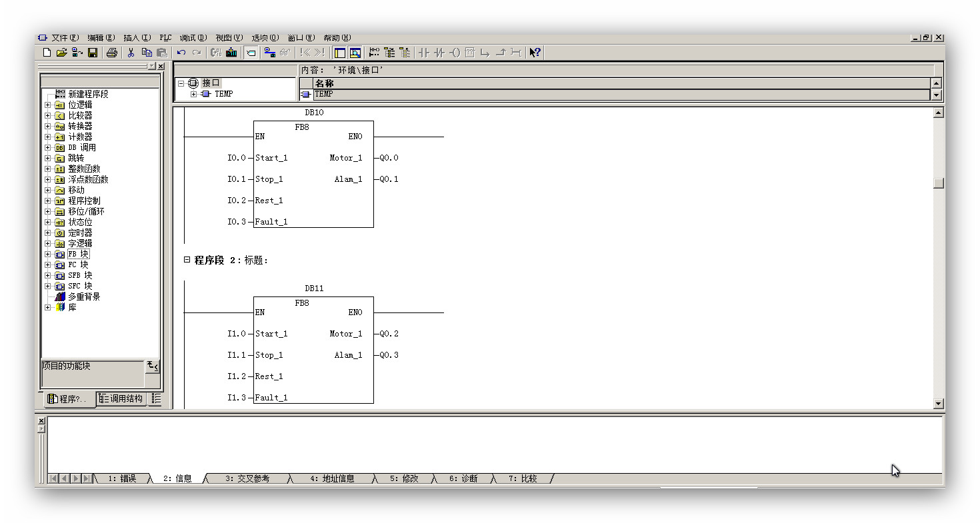Select 新建程序段 in the element tree
Image resolution: width=980 pixels, height=523 pixels.
pos(87,95)
